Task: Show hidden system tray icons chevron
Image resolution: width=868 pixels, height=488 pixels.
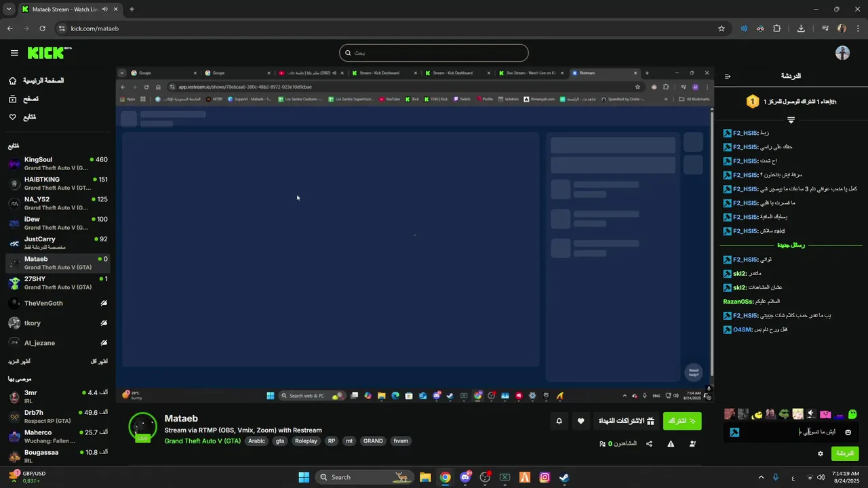Action: 761,477
